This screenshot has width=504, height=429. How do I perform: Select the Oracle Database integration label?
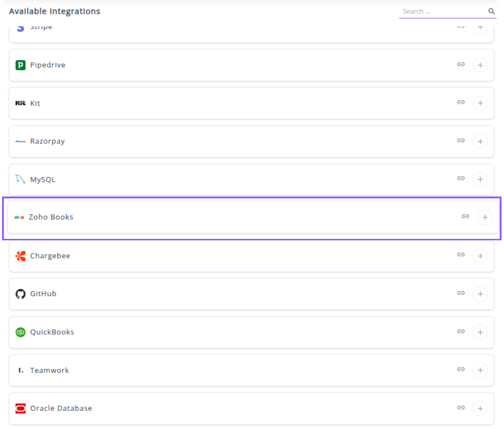(61, 409)
